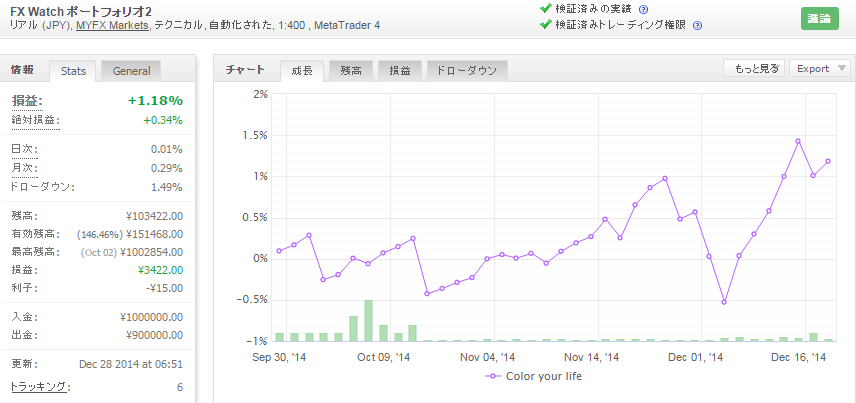This screenshot has height=403, width=856.
Task: Toggle Color your life legend marker
Action: 494,376
